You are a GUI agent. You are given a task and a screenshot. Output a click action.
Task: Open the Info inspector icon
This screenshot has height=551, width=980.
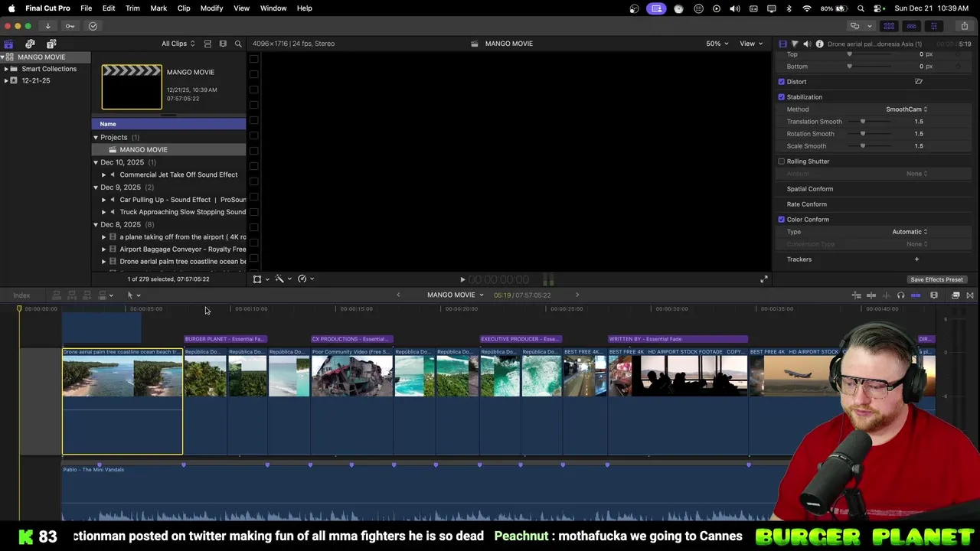819,44
